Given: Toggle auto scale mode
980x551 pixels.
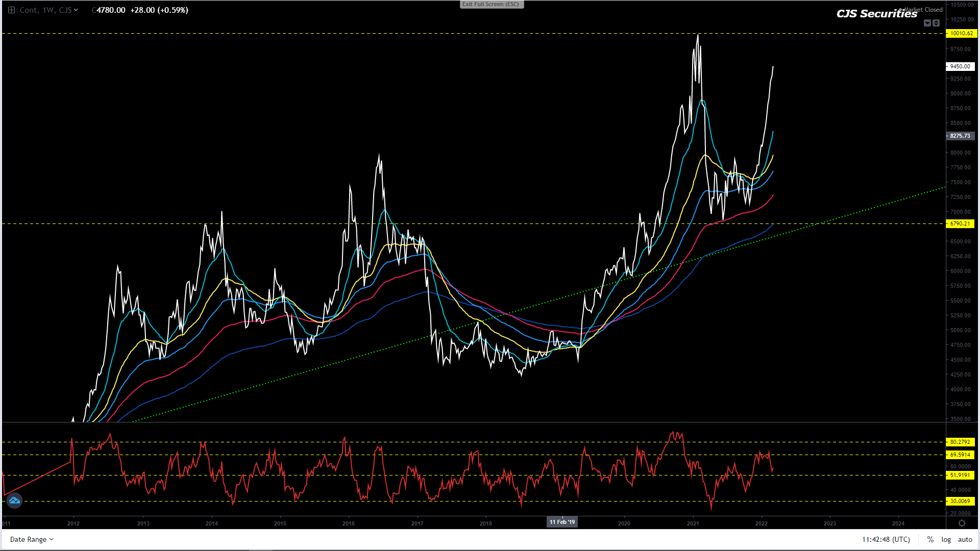Looking at the screenshot, I should click(x=965, y=539).
